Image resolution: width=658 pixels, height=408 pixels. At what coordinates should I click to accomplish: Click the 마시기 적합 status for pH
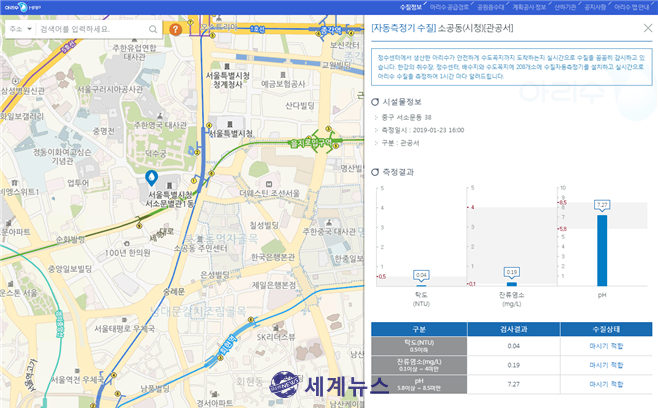605,383
